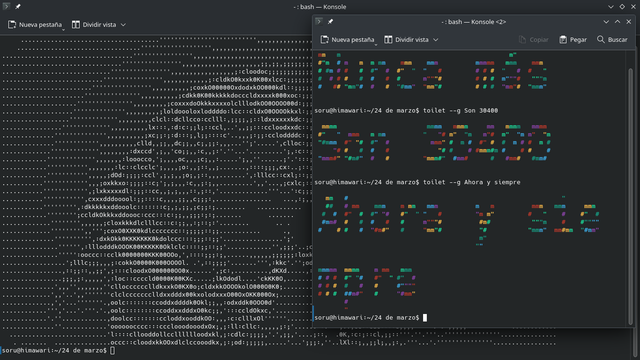Click the prompt line at the bottom of Konsole <2>
This screenshot has height=360, width=640.
tap(371, 318)
